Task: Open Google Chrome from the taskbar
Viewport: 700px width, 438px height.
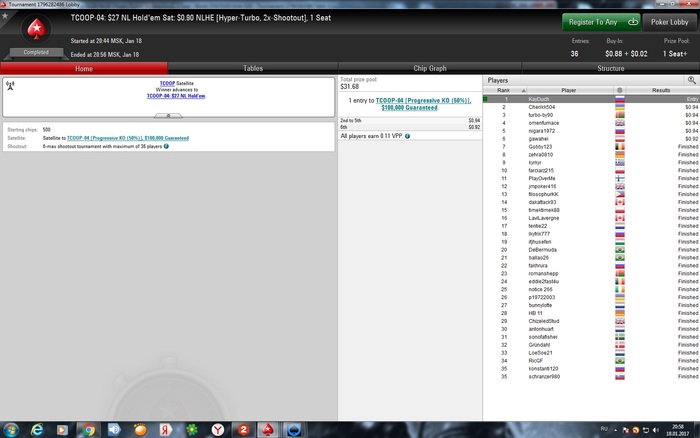Action: click(x=89, y=430)
